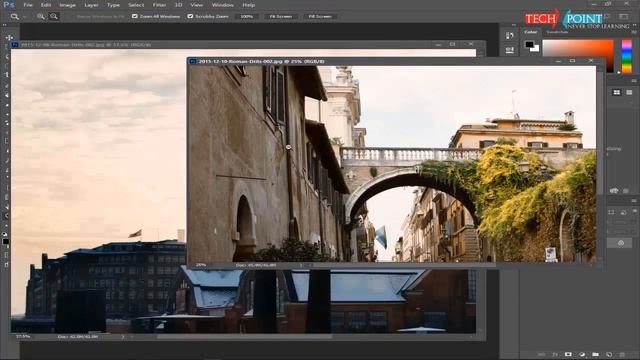Click the 25% zoom field in front window

[200, 265]
